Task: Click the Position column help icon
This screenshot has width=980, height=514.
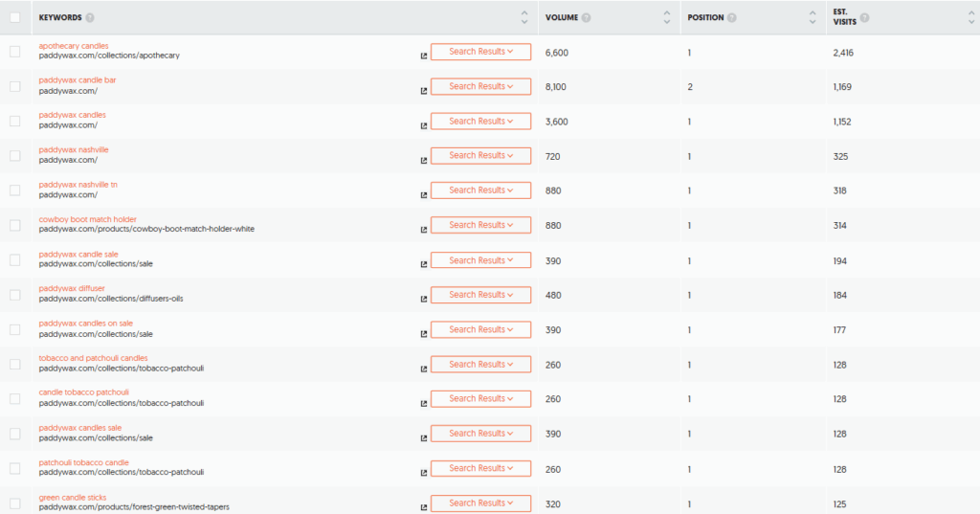Action: (x=732, y=17)
